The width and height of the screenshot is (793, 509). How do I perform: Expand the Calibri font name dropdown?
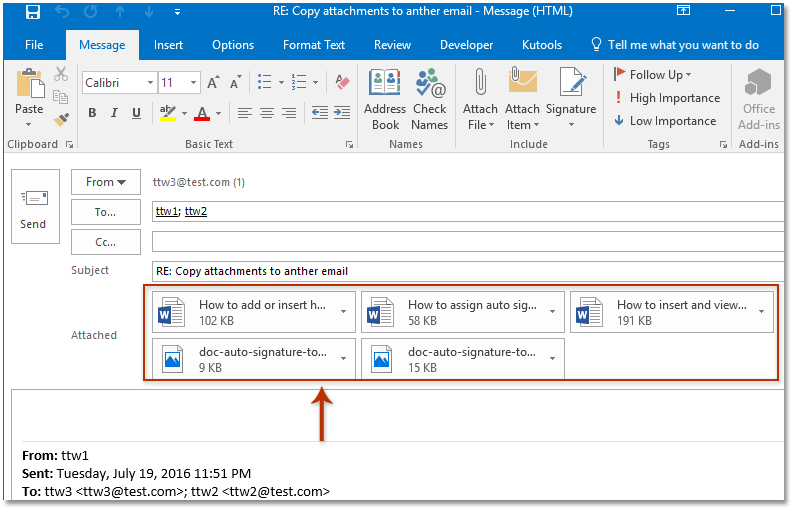point(150,83)
